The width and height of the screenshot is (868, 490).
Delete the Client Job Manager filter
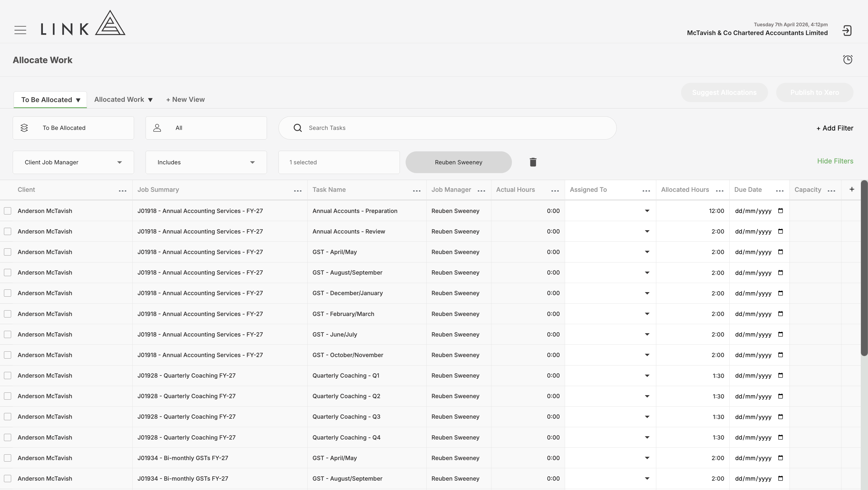pyautogui.click(x=533, y=162)
